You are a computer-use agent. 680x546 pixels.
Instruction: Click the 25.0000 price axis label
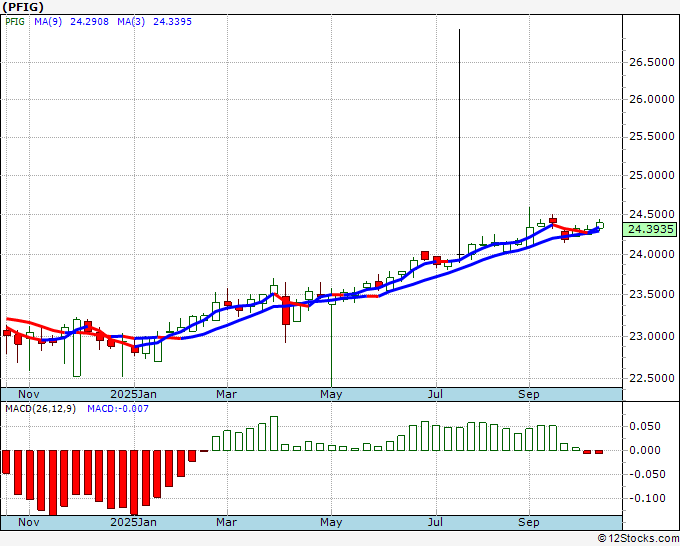[x=649, y=177]
